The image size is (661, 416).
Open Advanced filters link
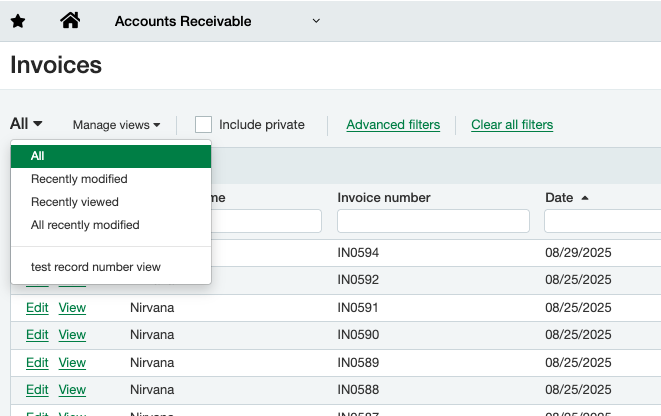tap(393, 125)
